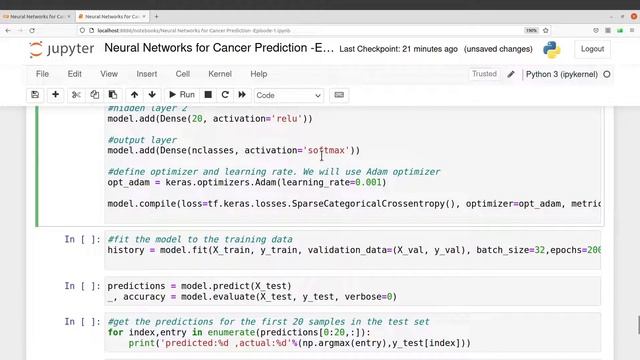
Task: Click the In [ ]: prompt of predictions cell
Action: [x=82, y=286]
